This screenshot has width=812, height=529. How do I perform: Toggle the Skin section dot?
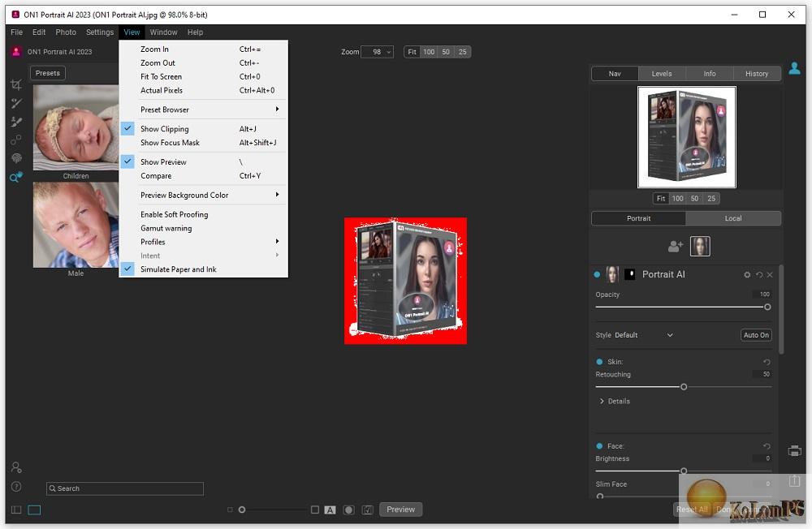[x=599, y=362]
